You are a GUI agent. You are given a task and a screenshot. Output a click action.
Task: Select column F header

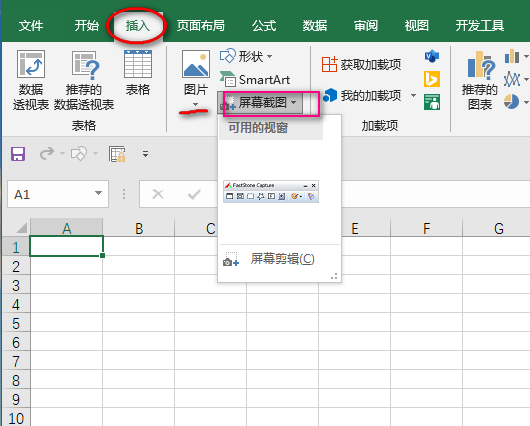coord(427,228)
